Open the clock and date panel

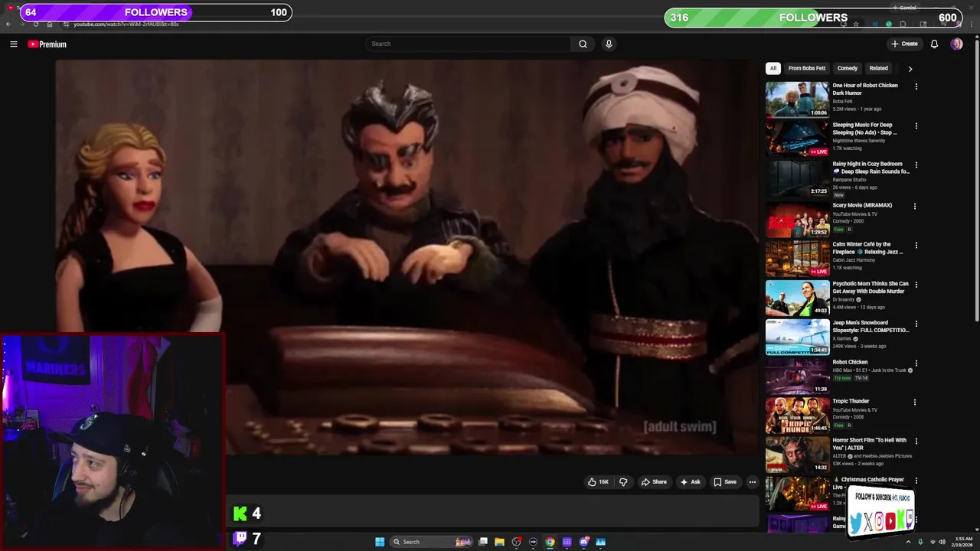coord(963,542)
